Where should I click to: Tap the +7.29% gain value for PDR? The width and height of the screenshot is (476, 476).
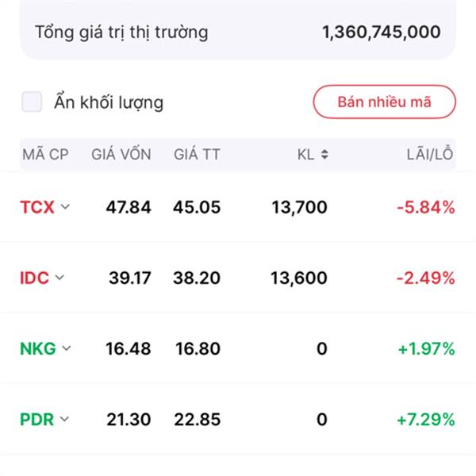coord(426,420)
